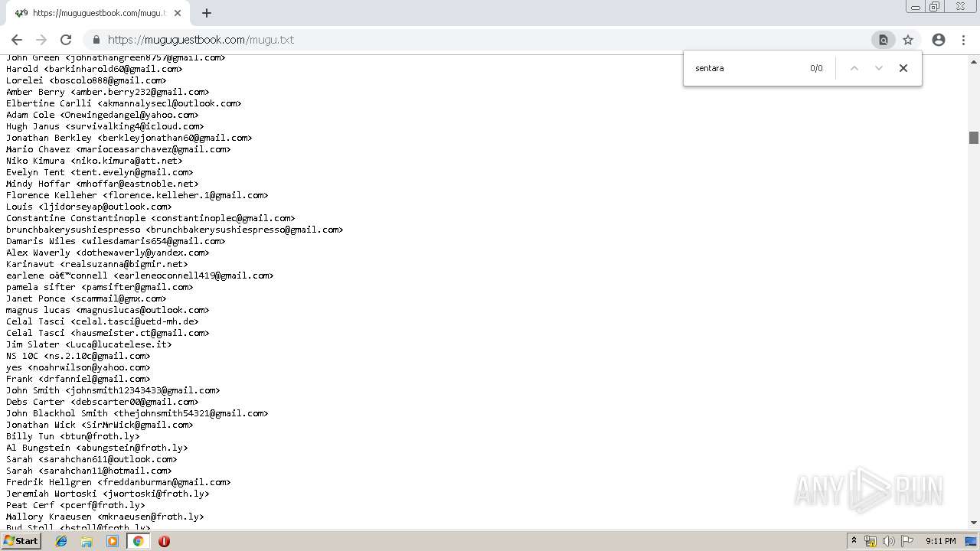Click the 'Hugh Janus' entry
The image size is (980, 551).
click(105, 126)
